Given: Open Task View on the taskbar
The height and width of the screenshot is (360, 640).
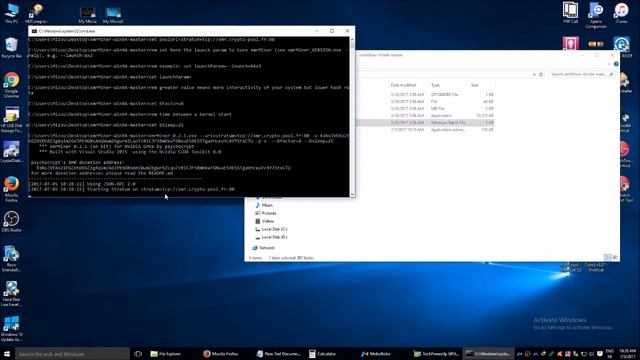Looking at the screenshot, I should (x=138, y=354).
